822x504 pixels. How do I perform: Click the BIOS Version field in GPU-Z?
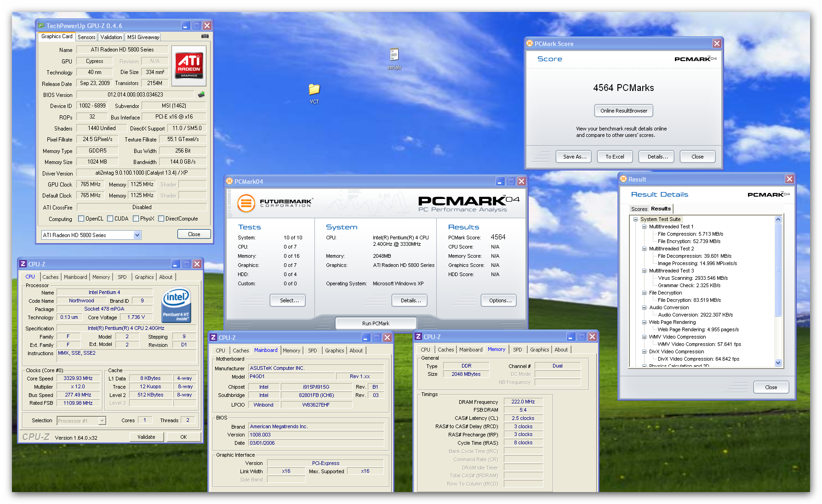tap(136, 95)
